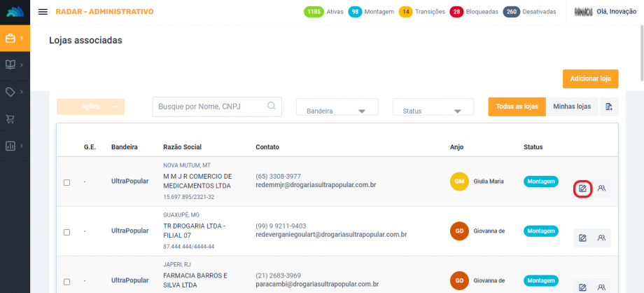Focus the Busque por Nome, CNPJ search field

click(210, 107)
